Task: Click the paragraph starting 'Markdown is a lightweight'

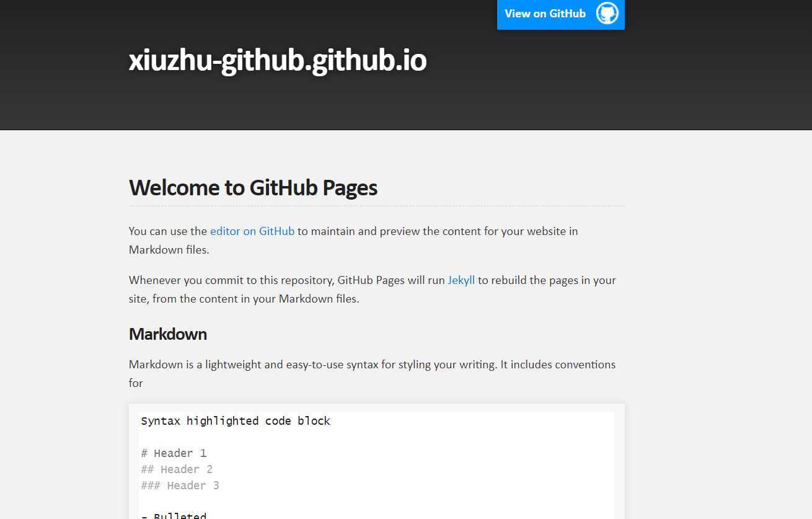Action: click(x=373, y=374)
